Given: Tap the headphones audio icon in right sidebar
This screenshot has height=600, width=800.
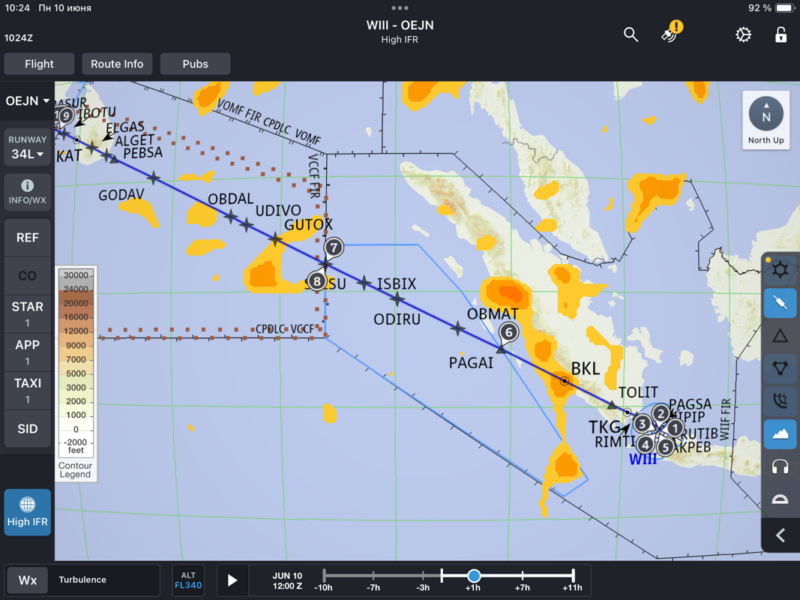Looking at the screenshot, I should pyautogui.click(x=780, y=468).
